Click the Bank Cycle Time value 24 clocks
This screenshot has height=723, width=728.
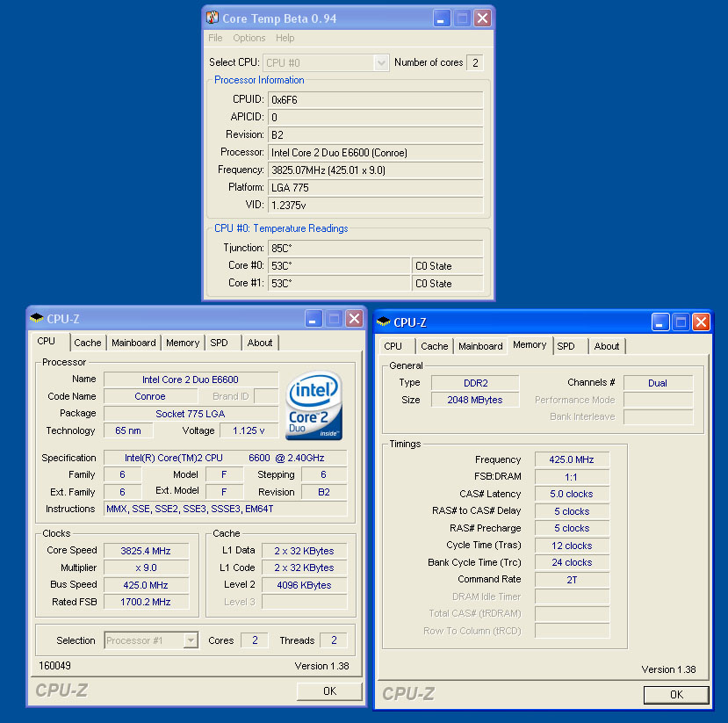pos(572,562)
